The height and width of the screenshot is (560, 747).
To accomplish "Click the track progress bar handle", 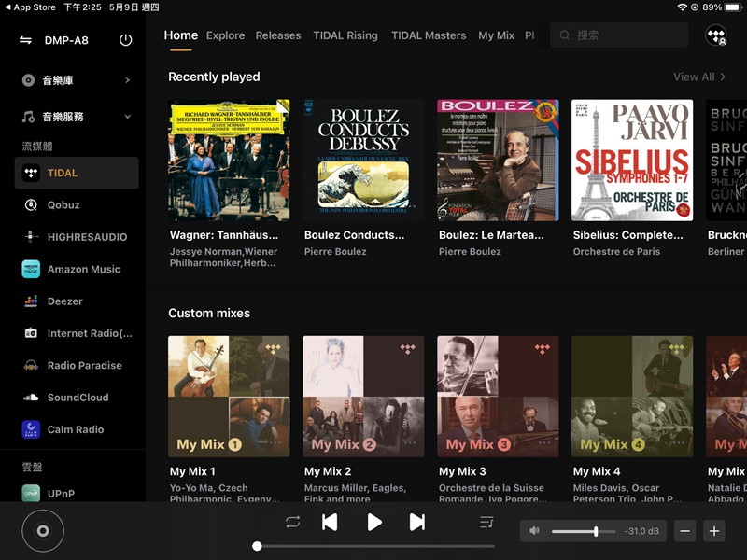I will [257, 546].
